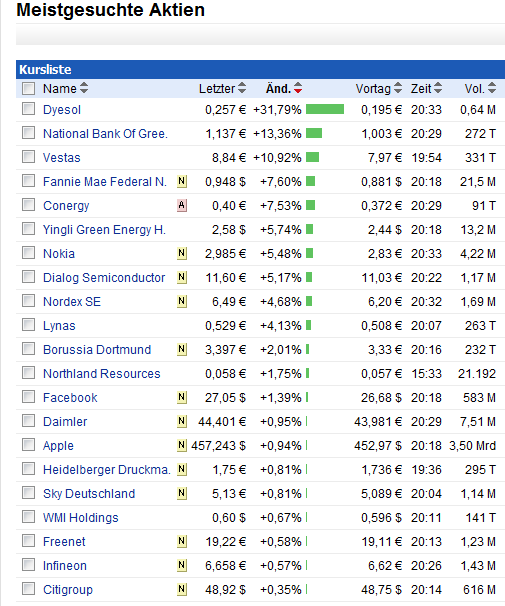The width and height of the screenshot is (505, 606).
Task: Select the Apple row checkbox
Action: [x=29, y=444]
